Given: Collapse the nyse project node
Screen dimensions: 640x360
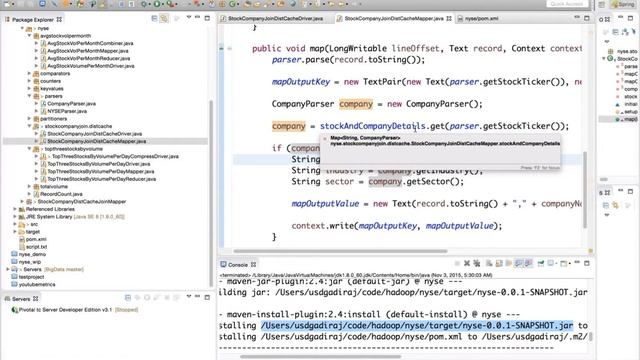Looking at the screenshot, I should point(22,28).
